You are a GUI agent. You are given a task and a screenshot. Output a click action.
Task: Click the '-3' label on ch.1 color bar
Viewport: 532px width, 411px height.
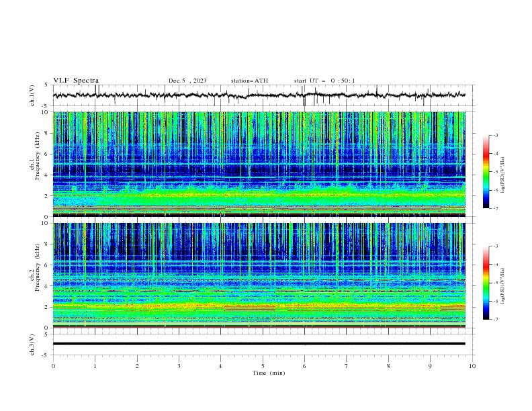click(496, 135)
